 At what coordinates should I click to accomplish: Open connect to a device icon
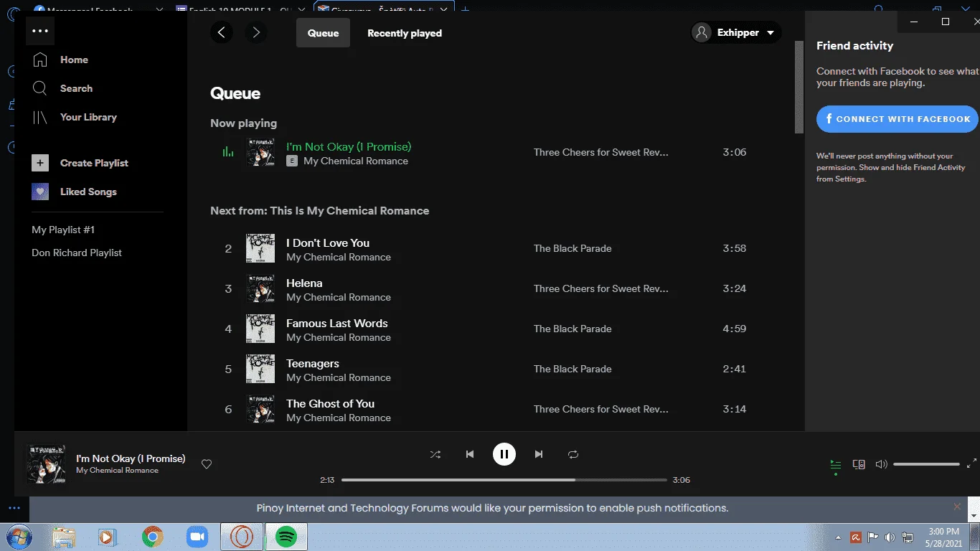[859, 464]
